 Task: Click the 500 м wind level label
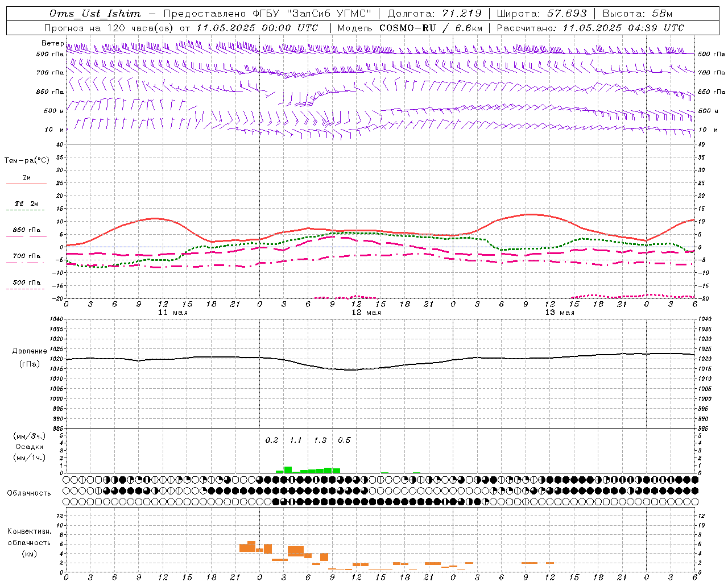tap(54, 111)
